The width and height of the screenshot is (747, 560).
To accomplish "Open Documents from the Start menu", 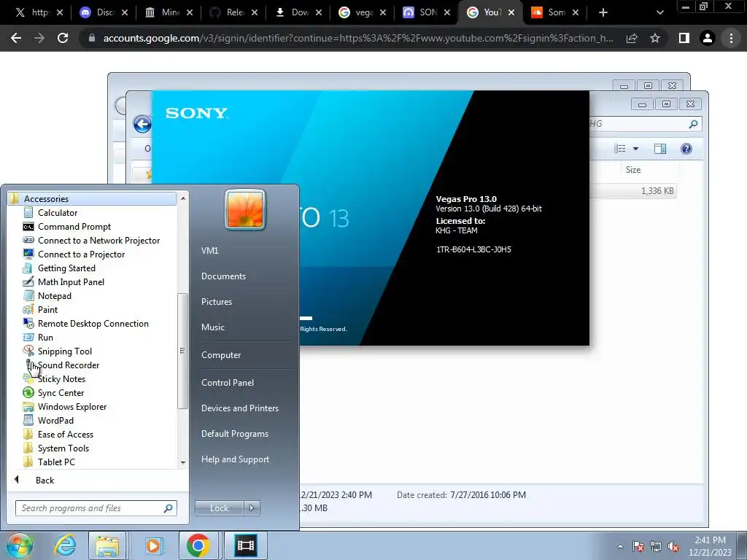I will 223,276.
